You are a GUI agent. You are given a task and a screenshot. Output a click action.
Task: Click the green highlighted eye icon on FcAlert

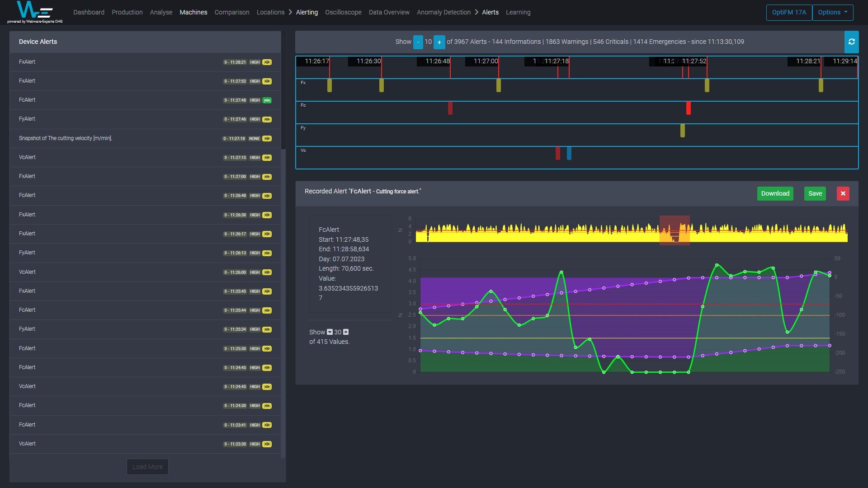(267, 100)
